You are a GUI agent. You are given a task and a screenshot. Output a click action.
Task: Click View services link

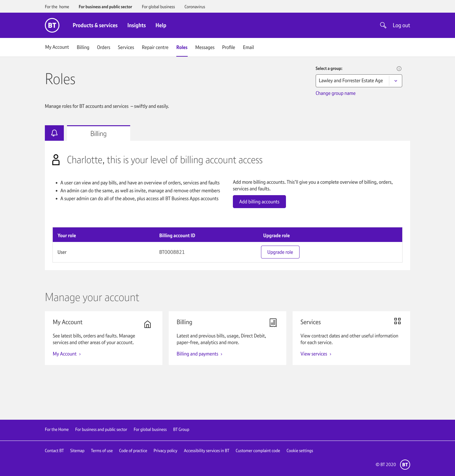click(316, 354)
